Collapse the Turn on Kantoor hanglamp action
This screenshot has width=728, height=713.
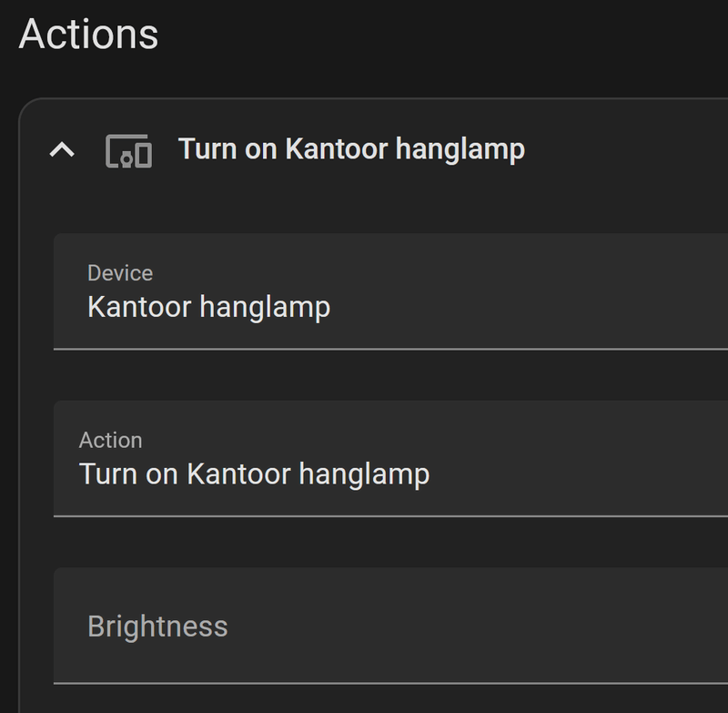point(62,149)
